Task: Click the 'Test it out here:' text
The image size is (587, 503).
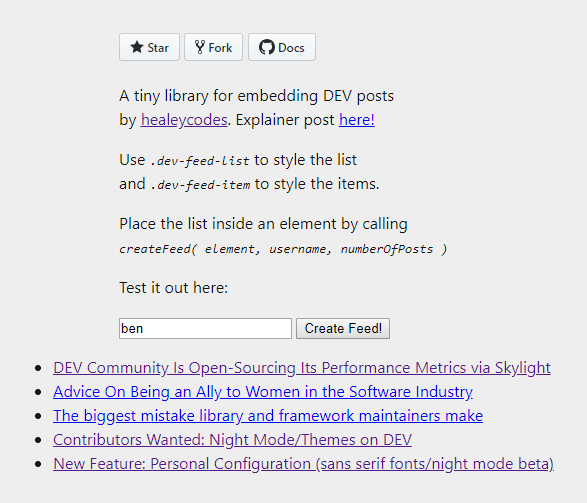Action: (174, 288)
